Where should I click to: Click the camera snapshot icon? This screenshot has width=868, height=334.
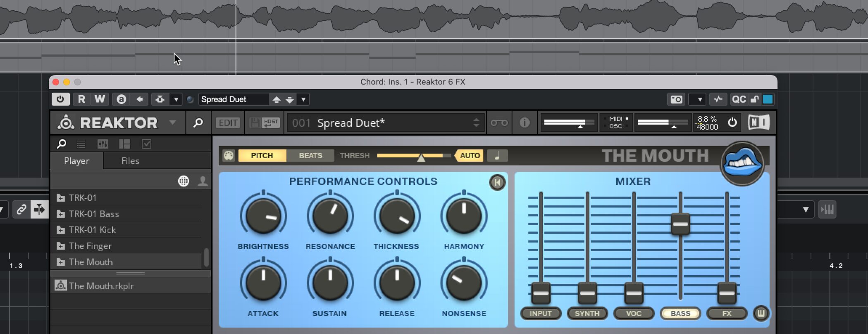677,99
